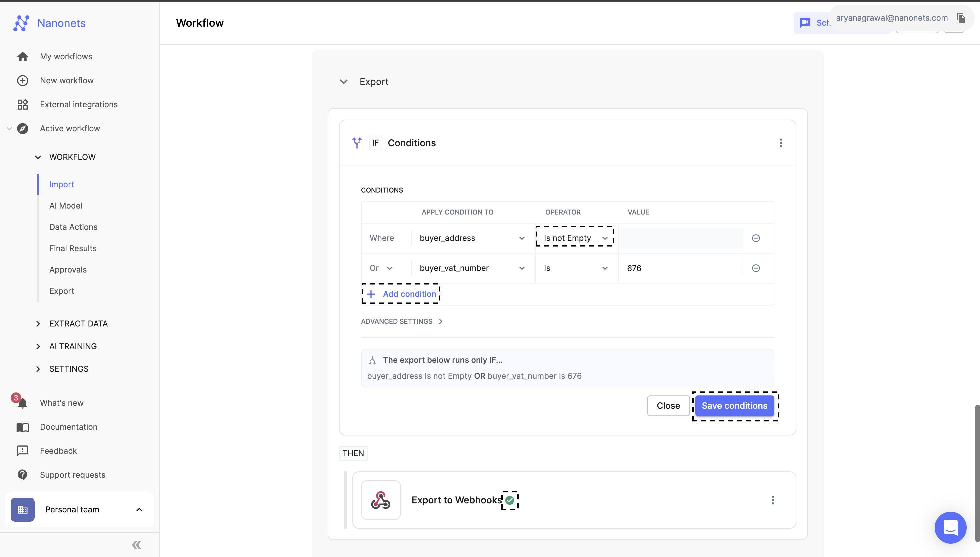Screen dimensions: 980x557
Task: Open the Personal team switcher
Action: (80, 510)
